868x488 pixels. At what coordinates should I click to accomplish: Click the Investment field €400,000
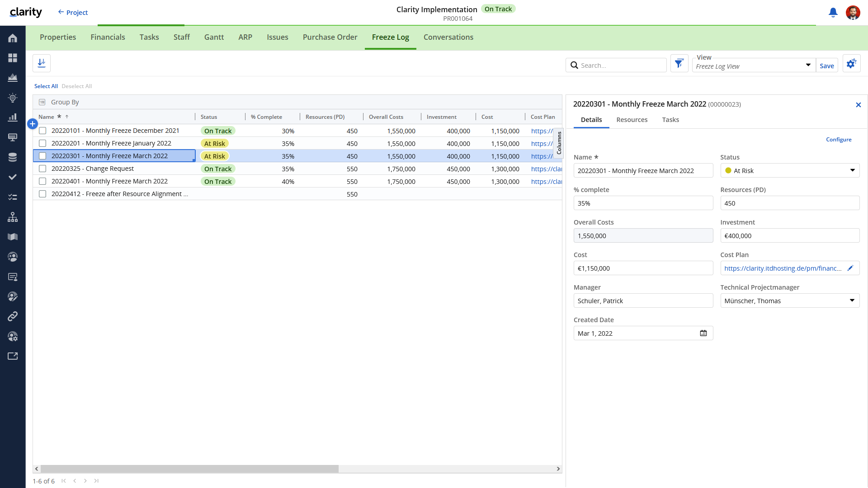[790, 235]
